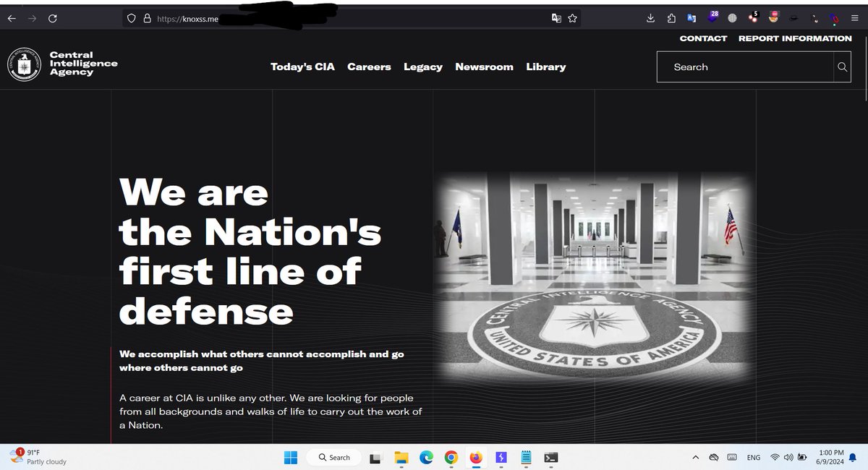Click the black hat extension icon
Screen dimensions: 868x470
tap(793, 19)
